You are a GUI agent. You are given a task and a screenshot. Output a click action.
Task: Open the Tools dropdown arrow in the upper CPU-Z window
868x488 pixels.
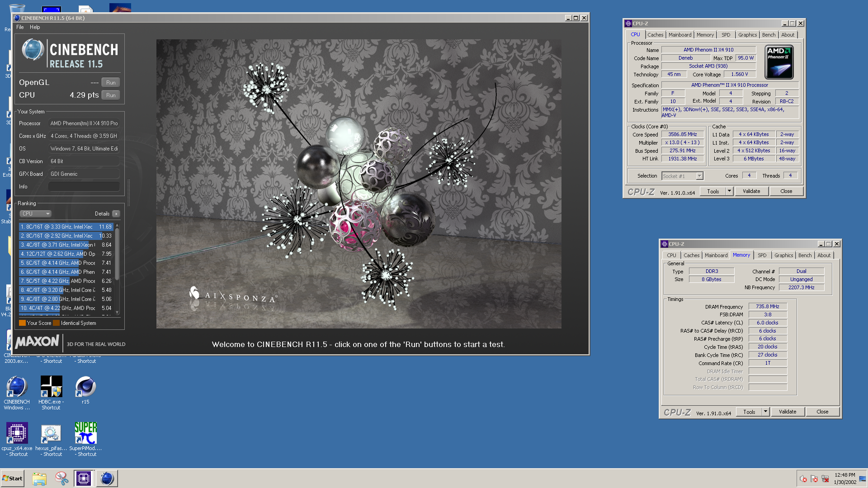pyautogui.click(x=729, y=191)
